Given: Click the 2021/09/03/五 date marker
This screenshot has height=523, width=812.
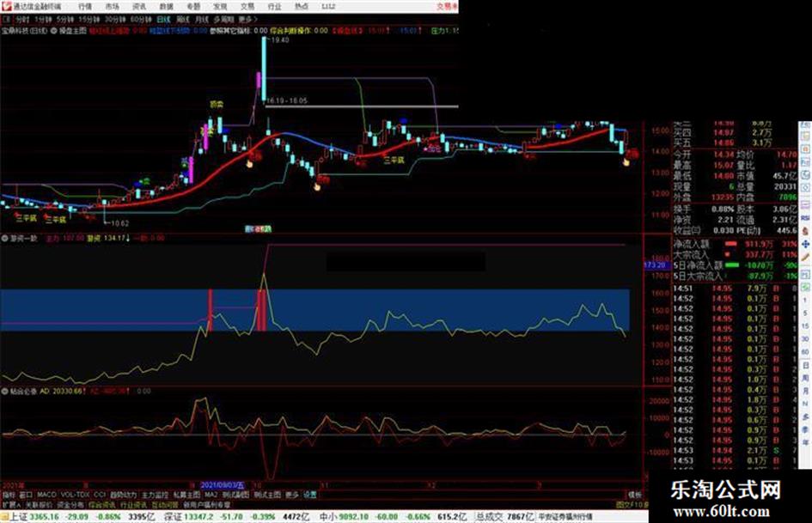Looking at the screenshot, I should [223, 485].
